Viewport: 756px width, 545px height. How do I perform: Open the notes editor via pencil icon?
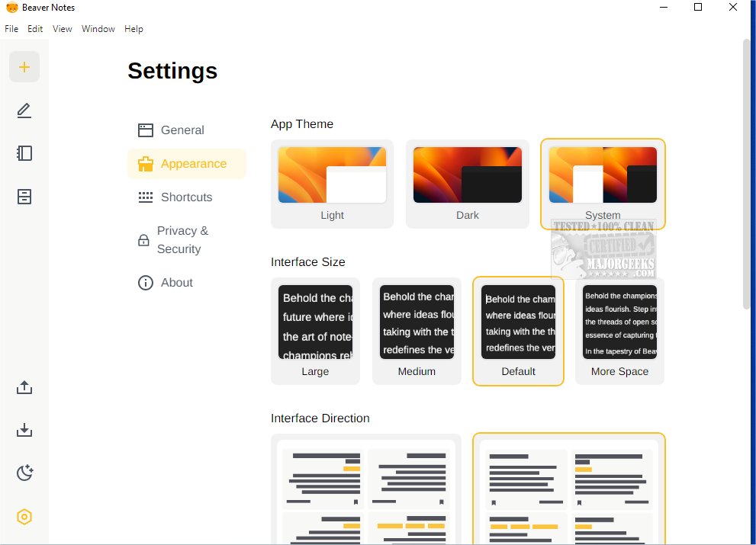pyautogui.click(x=24, y=111)
